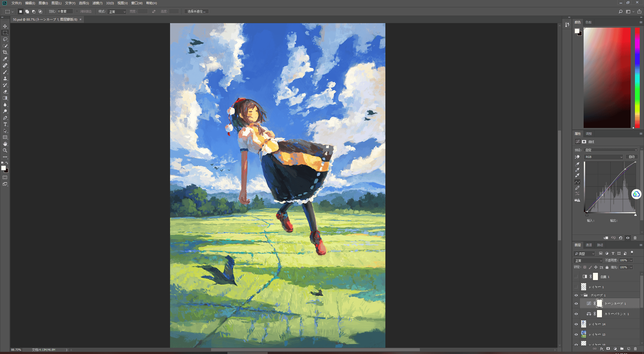This screenshot has width=644, height=354.
Task: Select the Hand tool
Action: click(5, 144)
